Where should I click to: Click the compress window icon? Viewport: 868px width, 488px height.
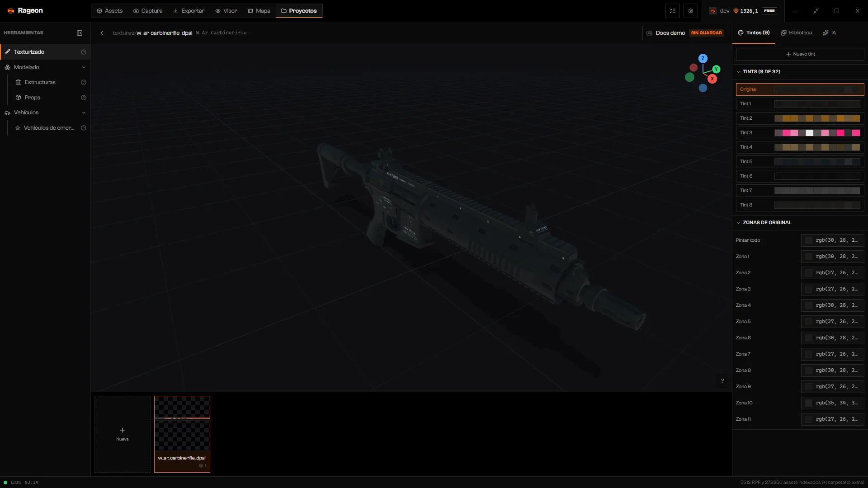point(816,11)
